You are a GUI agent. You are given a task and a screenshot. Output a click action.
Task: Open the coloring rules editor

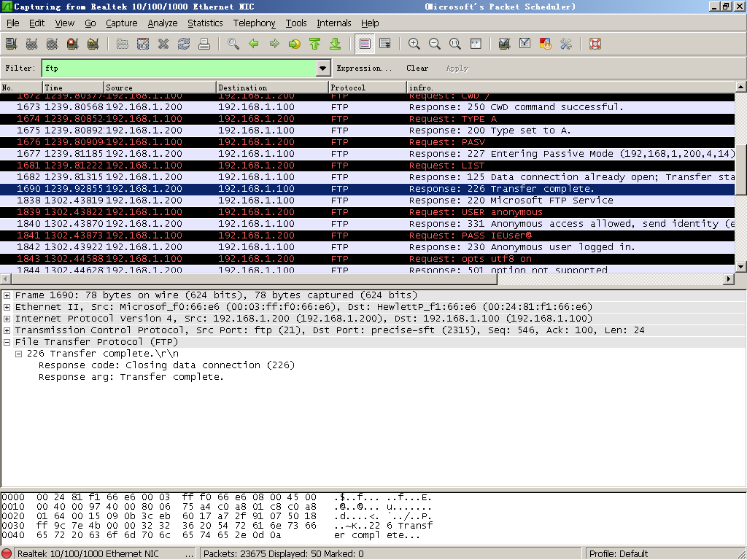click(x=546, y=44)
